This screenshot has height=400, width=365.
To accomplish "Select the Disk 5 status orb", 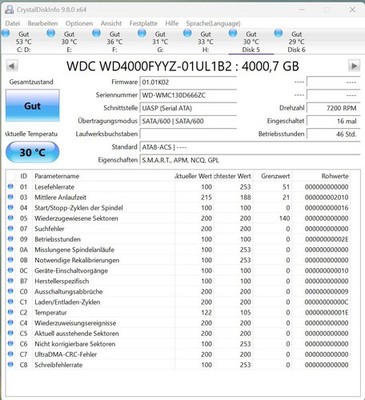I will [233, 33].
